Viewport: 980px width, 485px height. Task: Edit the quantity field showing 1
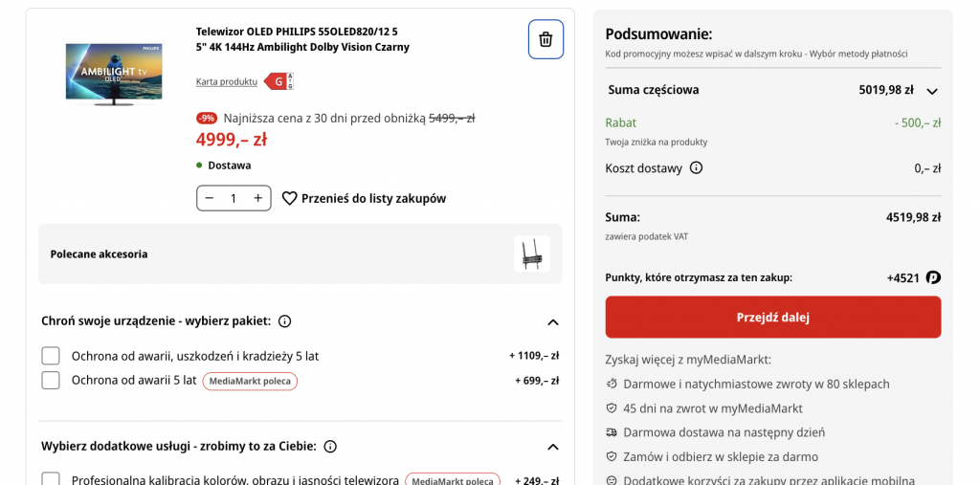point(234,198)
